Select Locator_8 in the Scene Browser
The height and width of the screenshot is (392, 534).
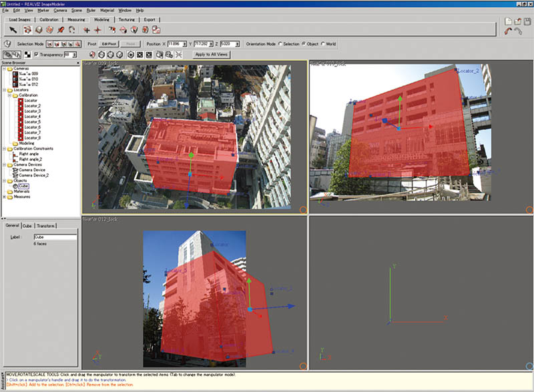click(x=32, y=138)
